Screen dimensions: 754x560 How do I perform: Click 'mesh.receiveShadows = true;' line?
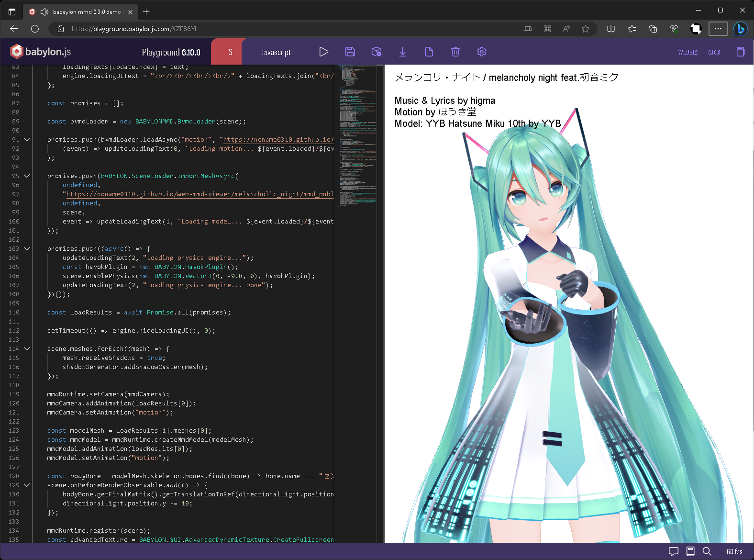point(114,358)
